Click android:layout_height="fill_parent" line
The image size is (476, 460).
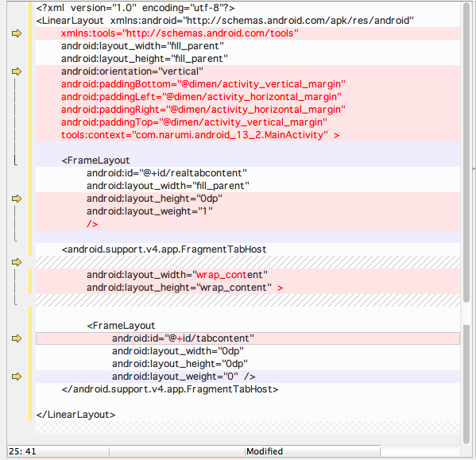pos(144,59)
